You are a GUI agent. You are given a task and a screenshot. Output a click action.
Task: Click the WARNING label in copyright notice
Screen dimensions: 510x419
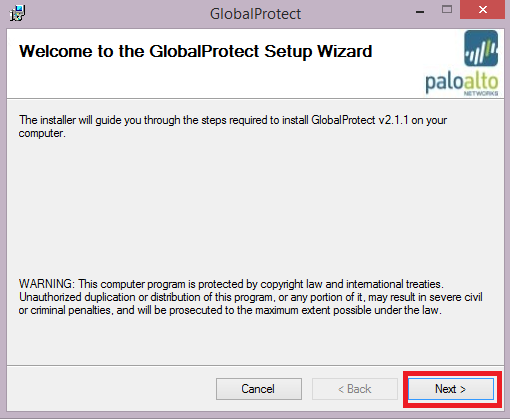[46, 284]
